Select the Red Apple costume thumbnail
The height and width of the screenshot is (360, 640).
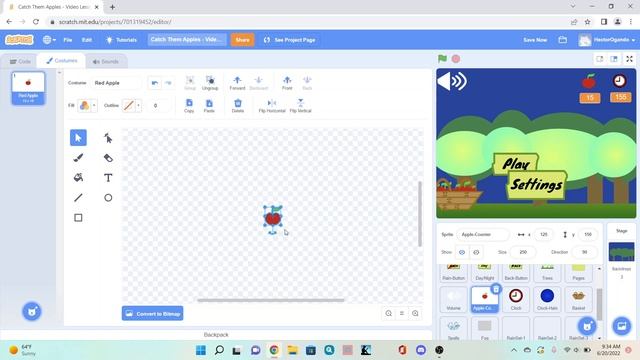click(28, 88)
